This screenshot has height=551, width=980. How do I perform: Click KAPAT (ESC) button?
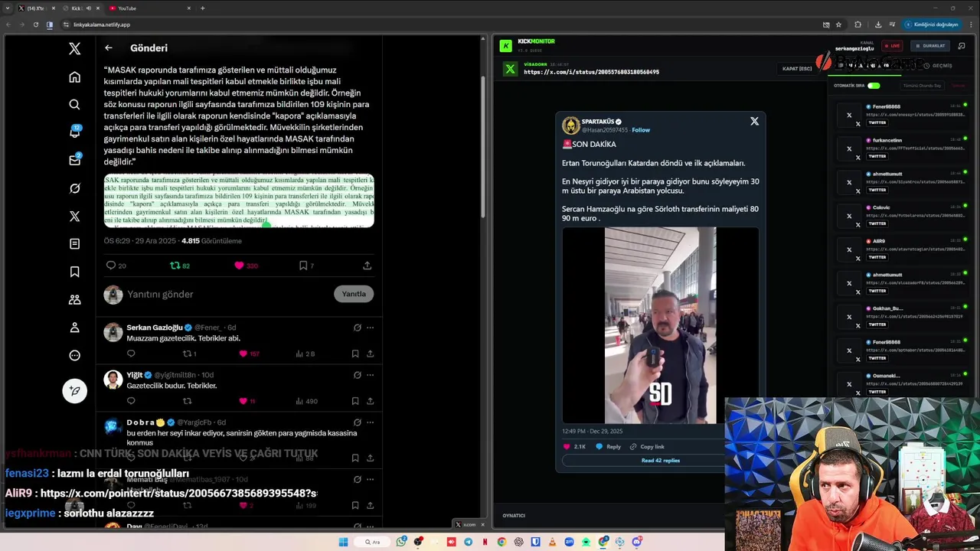[x=797, y=69]
